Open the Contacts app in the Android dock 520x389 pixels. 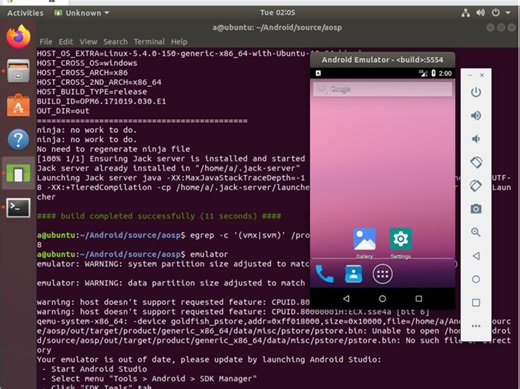[x=353, y=274]
